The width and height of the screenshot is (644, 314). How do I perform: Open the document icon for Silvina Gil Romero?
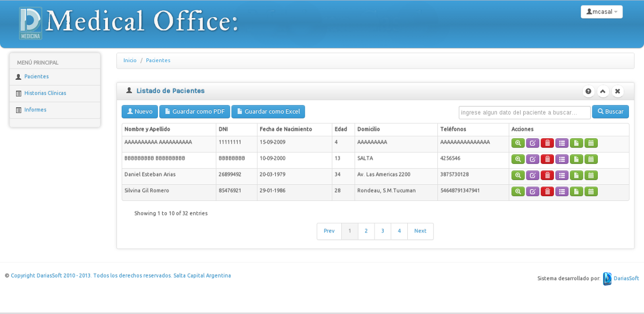click(x=576, y=191)
